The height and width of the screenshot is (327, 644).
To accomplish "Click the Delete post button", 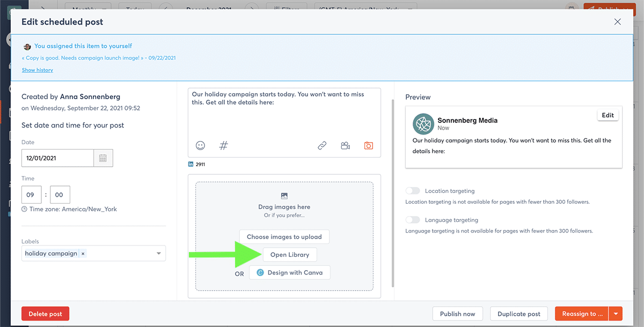I will (45, 314).
